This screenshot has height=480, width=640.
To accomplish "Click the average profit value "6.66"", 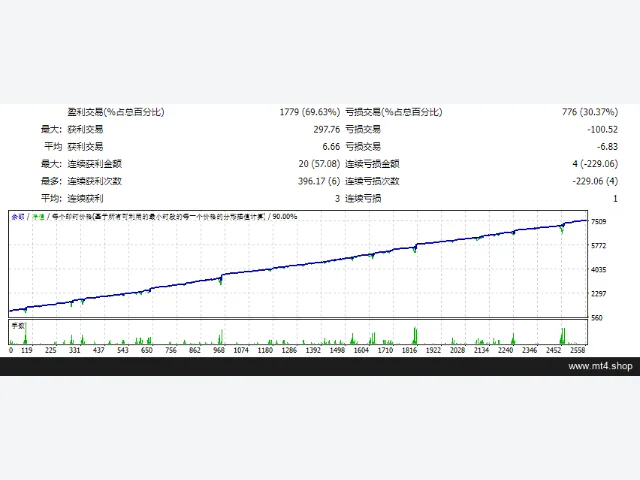I will tap(331, 147).
